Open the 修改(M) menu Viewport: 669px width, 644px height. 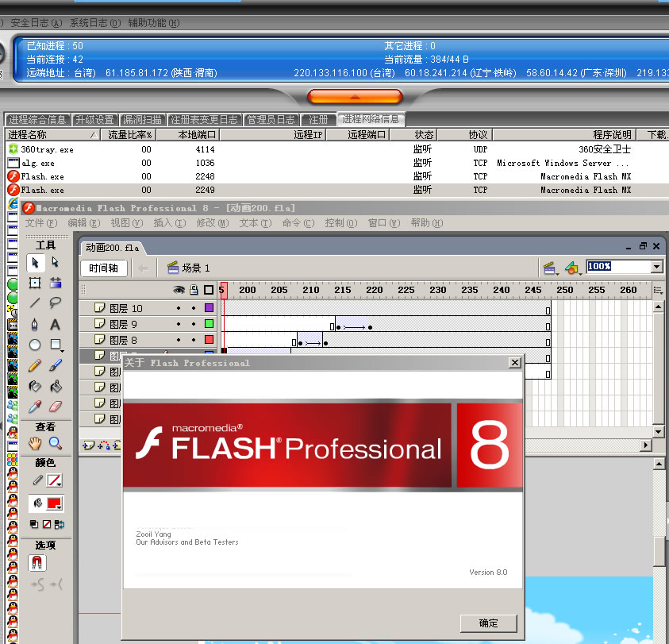click(x=213, y=223)
